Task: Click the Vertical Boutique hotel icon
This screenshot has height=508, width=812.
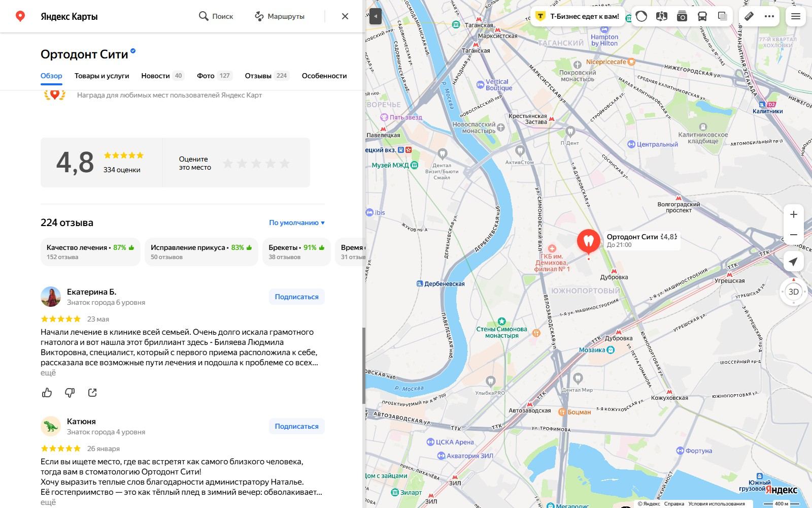Action: (480, 85)
